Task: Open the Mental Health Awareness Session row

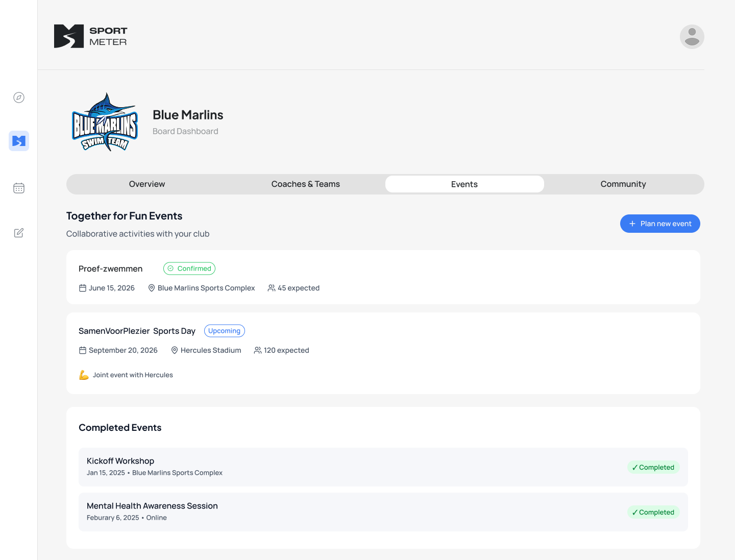Action: (152, 506)
